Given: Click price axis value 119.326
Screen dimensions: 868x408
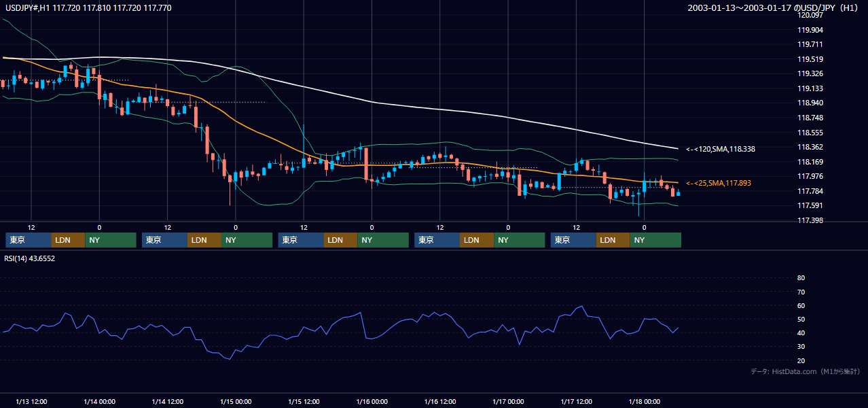Looking at the screenshot, I should point(810,73).
